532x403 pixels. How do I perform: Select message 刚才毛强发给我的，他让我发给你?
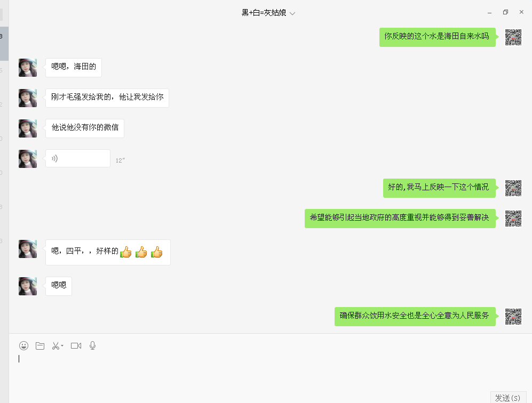(x=107, y=98)
